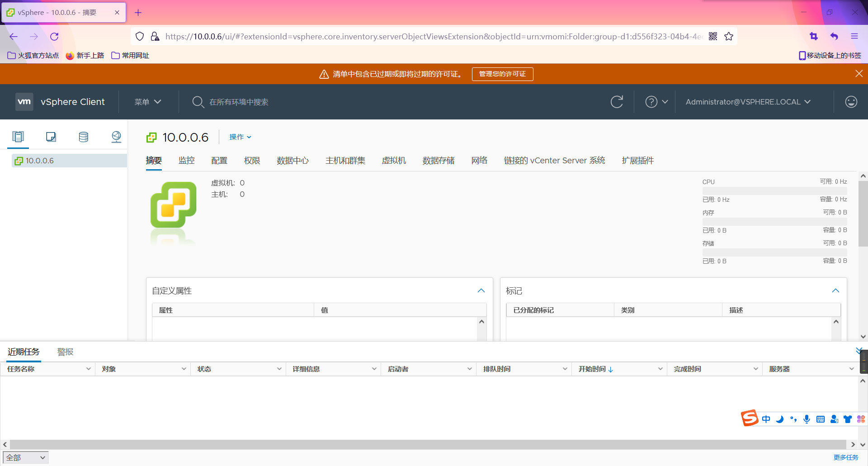Switch to the 配置 tab
868x466 pixels.
(x=219, y=161)
